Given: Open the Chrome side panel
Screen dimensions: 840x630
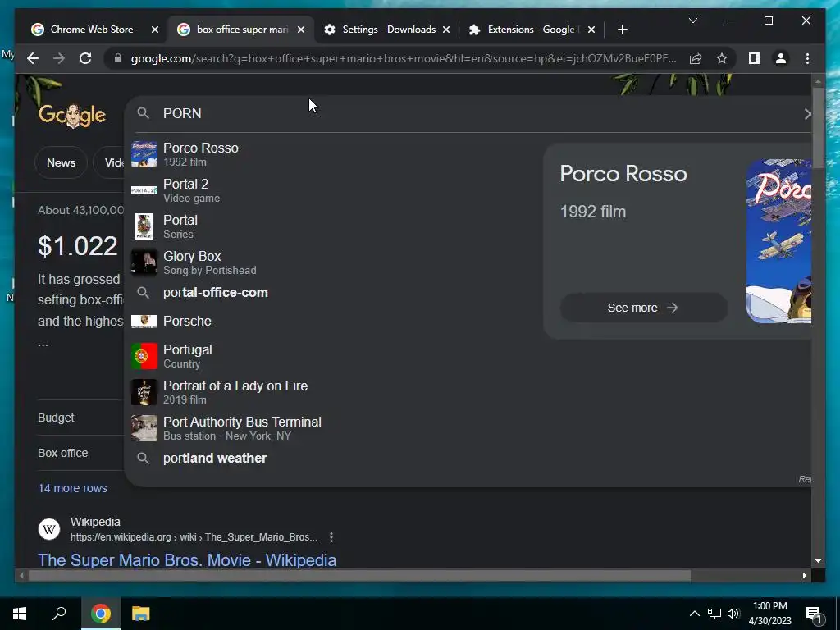Looking at the screenshot, I should (755, 58).
